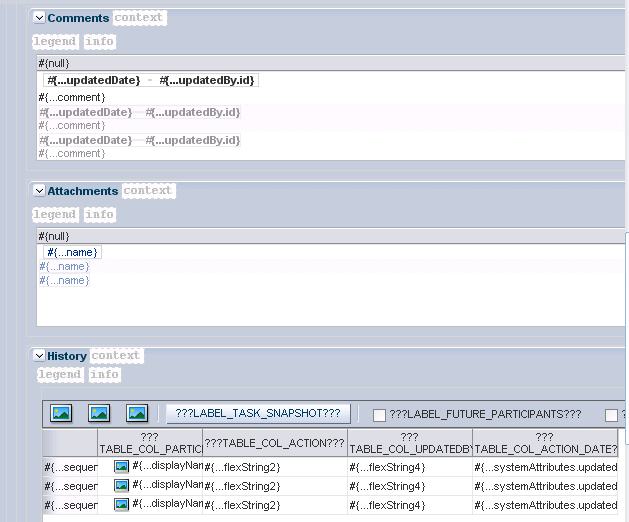
Task: Select the context facet beside Comments
Action: pos(139,18)
